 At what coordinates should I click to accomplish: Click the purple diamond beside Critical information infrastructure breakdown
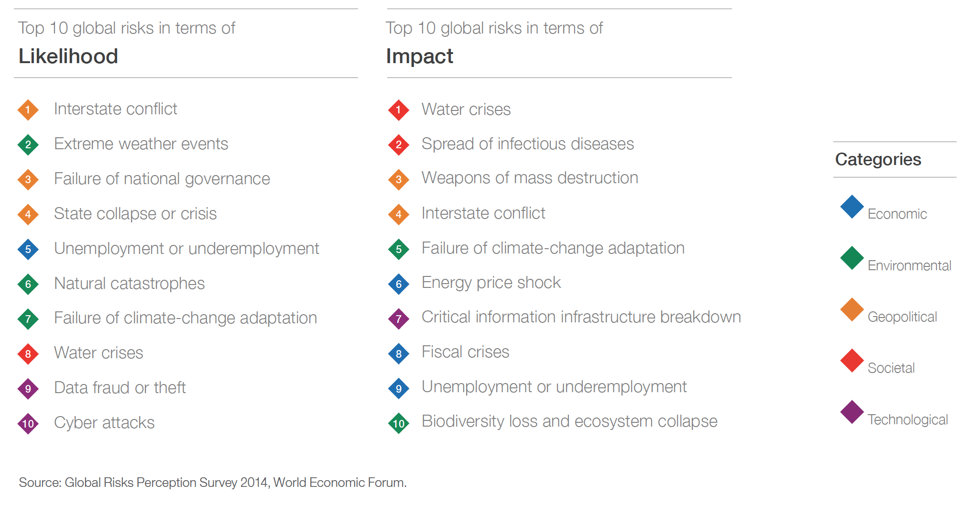coord(399,319)
